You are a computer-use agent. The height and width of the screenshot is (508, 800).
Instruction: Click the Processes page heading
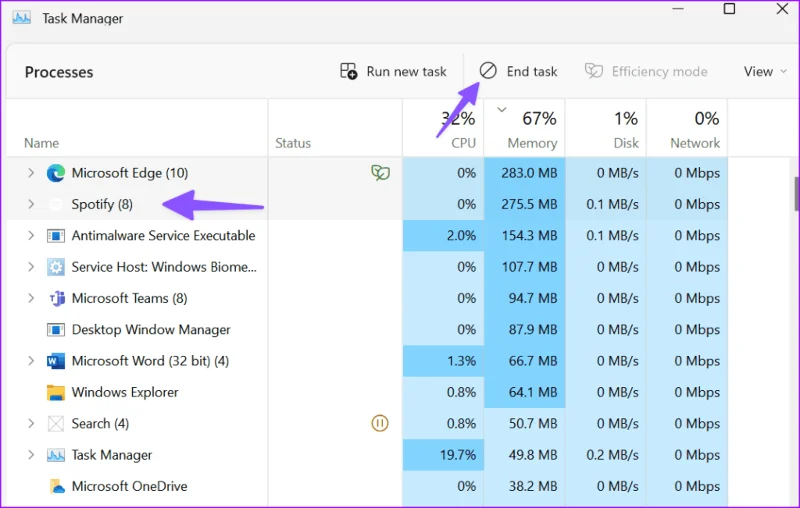tap(59, 72)
